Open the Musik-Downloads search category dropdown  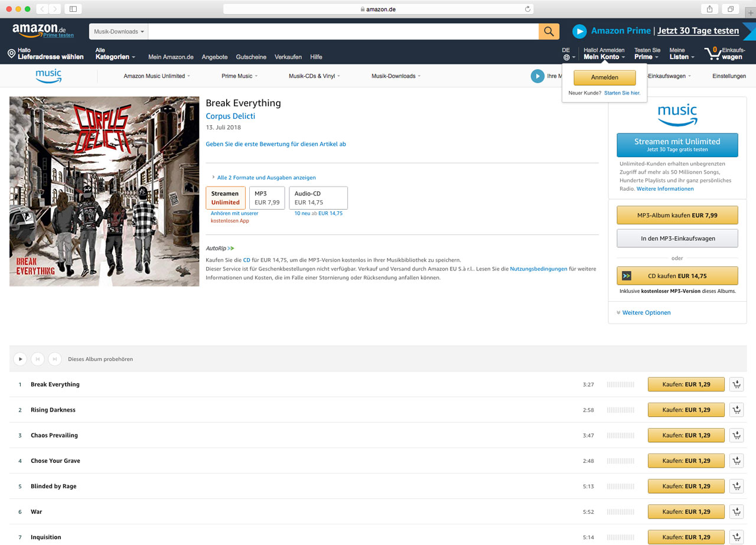119,31
